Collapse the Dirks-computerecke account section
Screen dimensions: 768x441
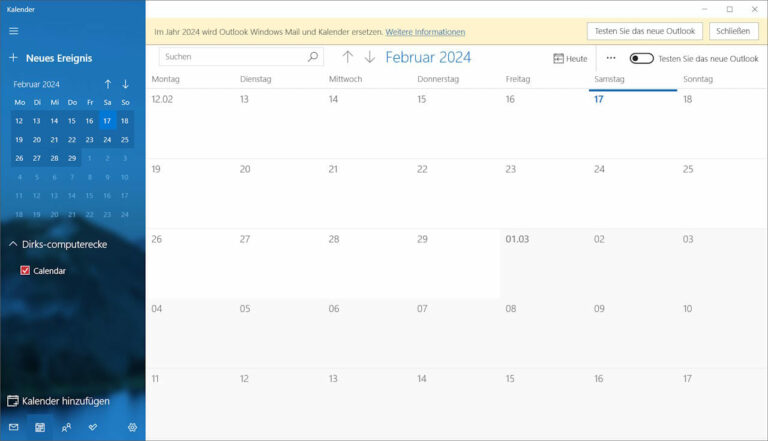[13, 244]
